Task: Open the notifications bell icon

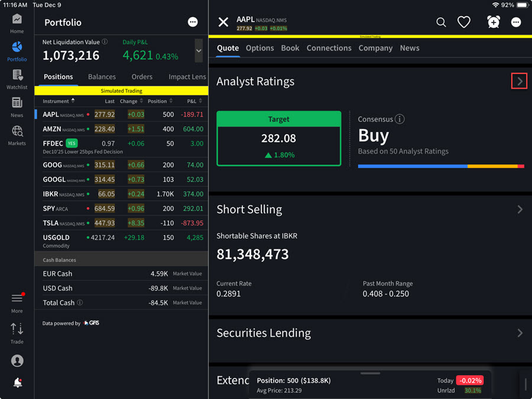Action: coord(18,382)
